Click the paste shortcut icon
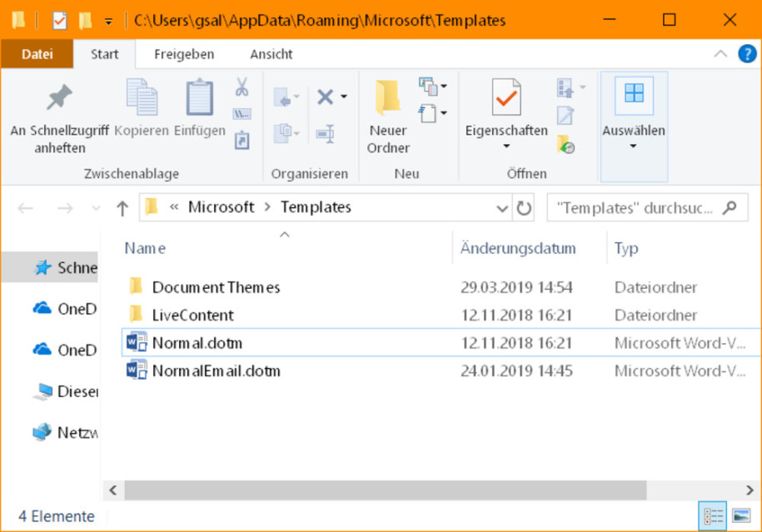 click(242, 141)
